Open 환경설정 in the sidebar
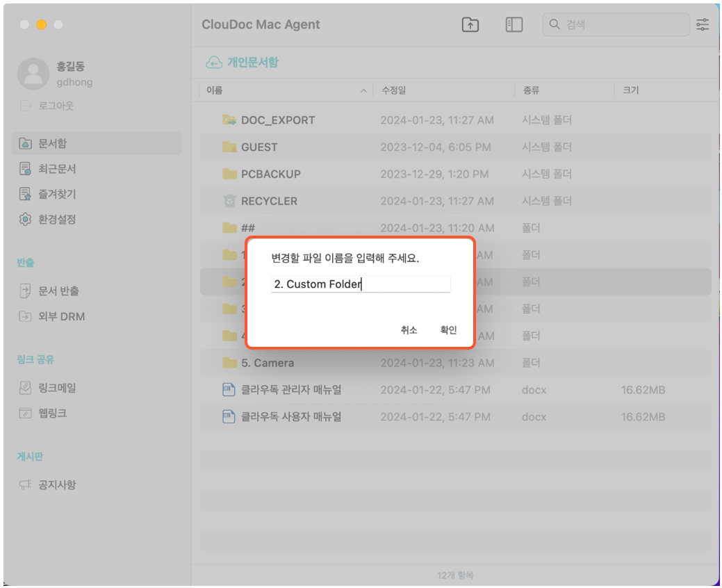This screenshot has height=588, width=722. (x=57, y=219)
